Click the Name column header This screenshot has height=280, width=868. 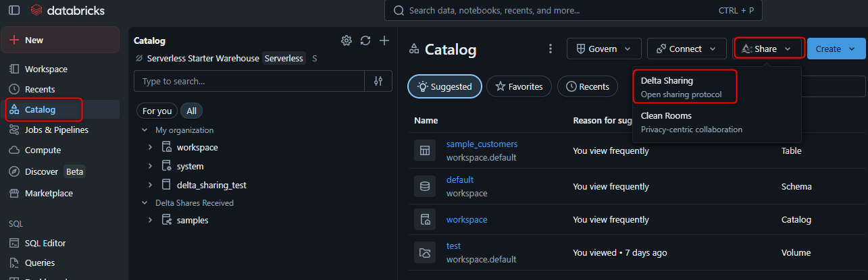click(x=426, y=120)
